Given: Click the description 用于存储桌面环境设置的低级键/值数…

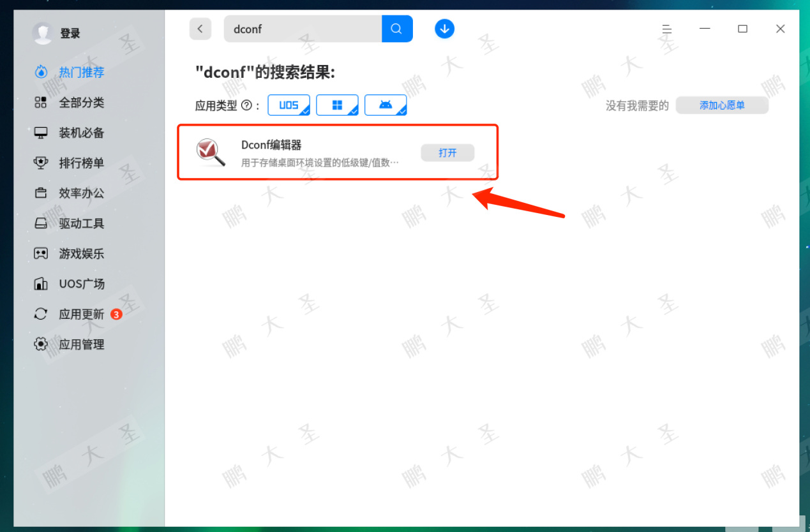Looking at the screenshot, I should click(x=320, y=163).
